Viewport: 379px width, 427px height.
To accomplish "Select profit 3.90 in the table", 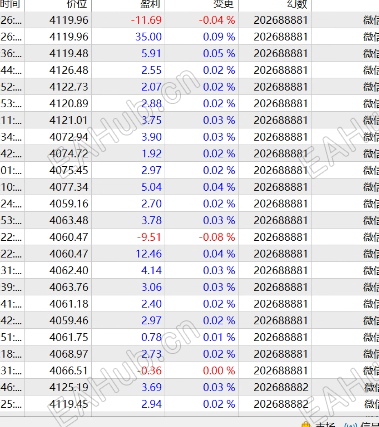I will pos(151,137).
